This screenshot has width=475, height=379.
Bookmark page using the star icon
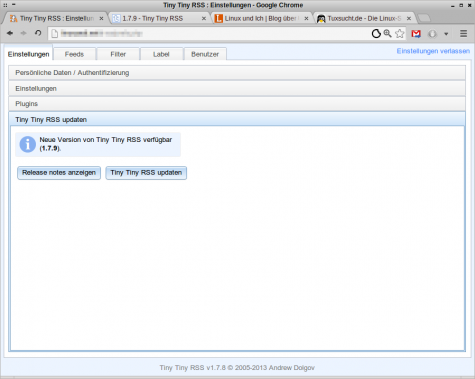400,33
